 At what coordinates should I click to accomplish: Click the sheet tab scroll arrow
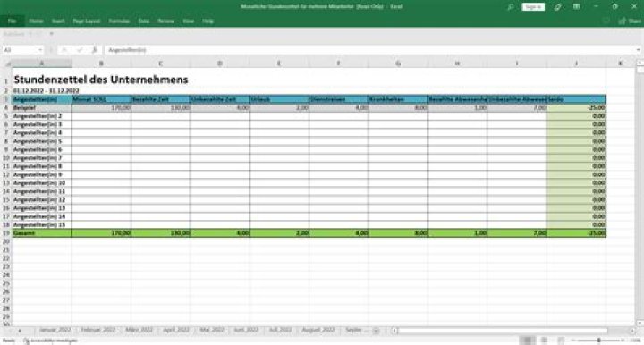tap(20, 330)
